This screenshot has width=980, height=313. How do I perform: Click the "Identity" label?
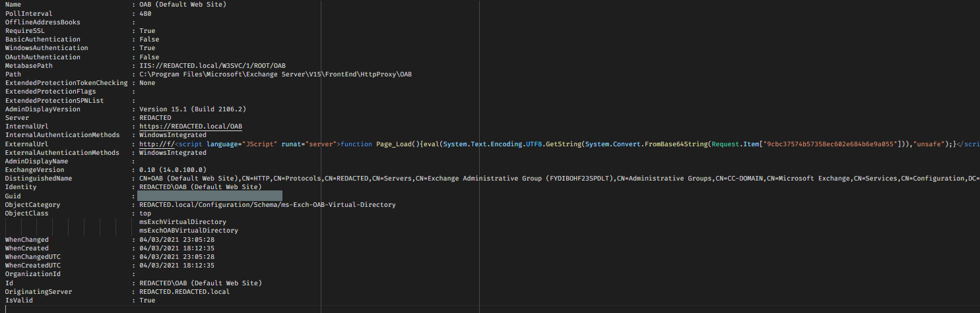pos(21,188)
